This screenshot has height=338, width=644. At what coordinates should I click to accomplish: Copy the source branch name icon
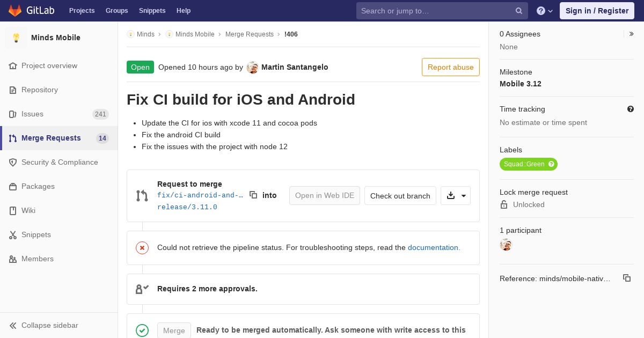click(x=253, y=195)
